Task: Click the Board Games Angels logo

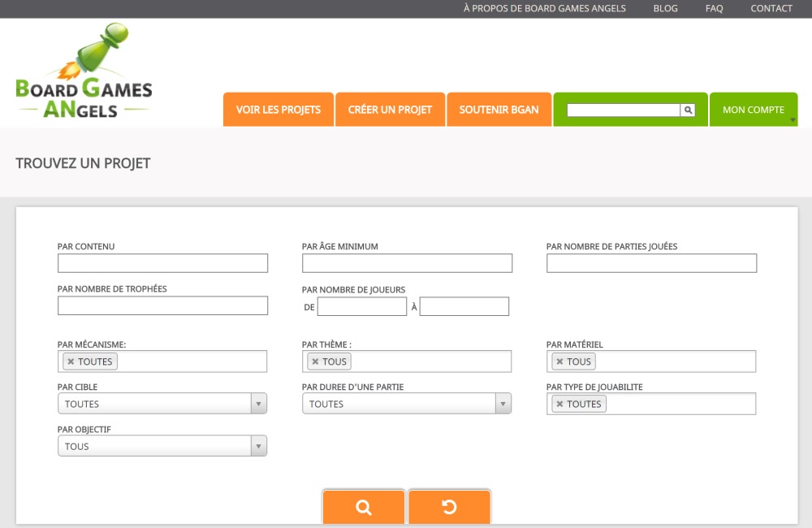Action: [84, 73]
